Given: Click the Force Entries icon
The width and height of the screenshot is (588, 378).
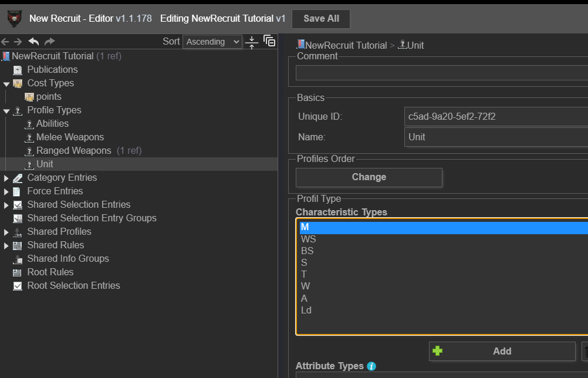Looking at the screenshot, I should [x=17, y=191].
